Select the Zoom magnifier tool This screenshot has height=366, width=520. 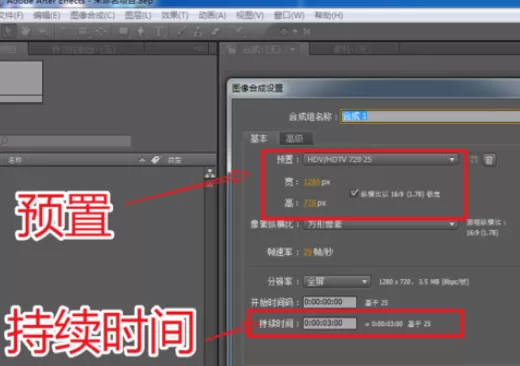point(43,32)
